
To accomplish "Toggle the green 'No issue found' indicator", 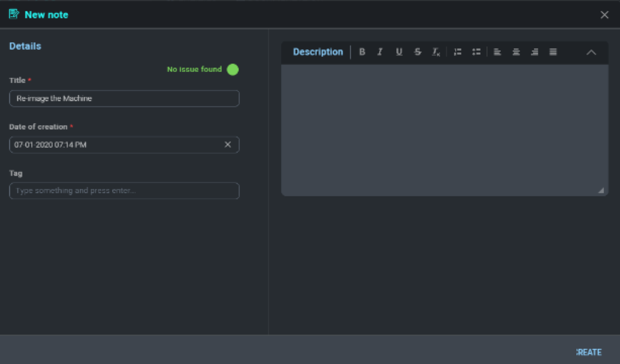I will click(233, 69).
